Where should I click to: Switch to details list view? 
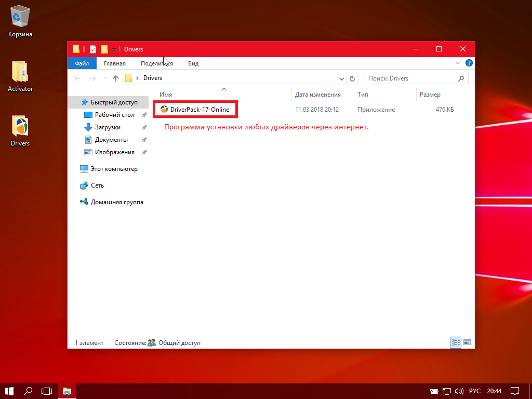coord(456,343)
